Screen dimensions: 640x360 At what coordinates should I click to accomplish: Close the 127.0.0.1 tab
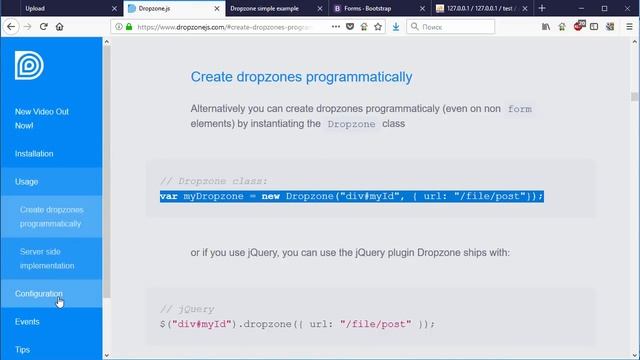[x=525, y=9]
